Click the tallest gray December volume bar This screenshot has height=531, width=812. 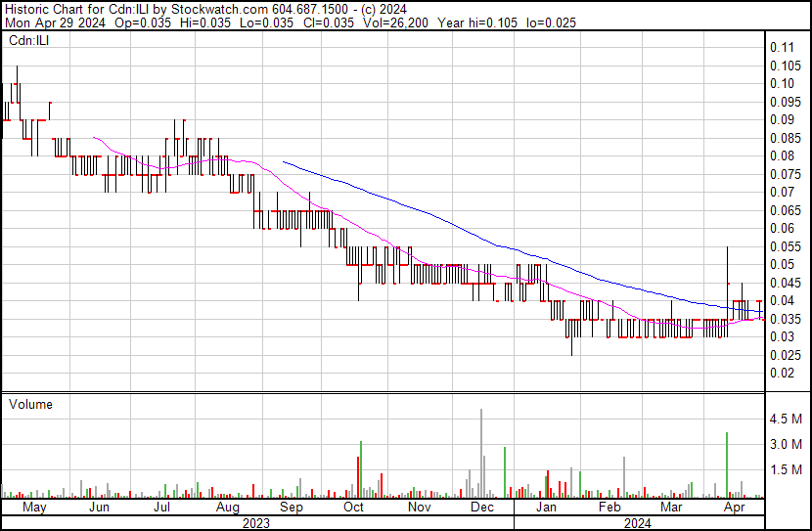481,454
